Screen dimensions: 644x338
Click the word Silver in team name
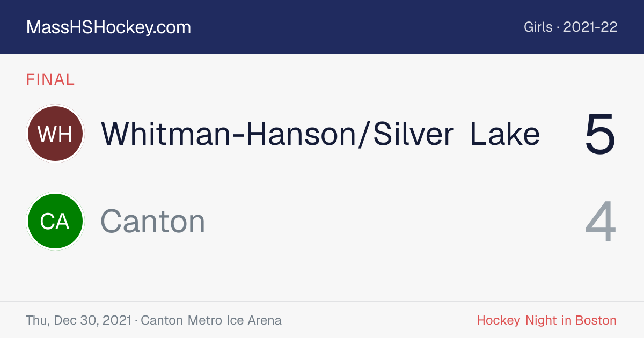pyautogui.click(x=413, y=134)
